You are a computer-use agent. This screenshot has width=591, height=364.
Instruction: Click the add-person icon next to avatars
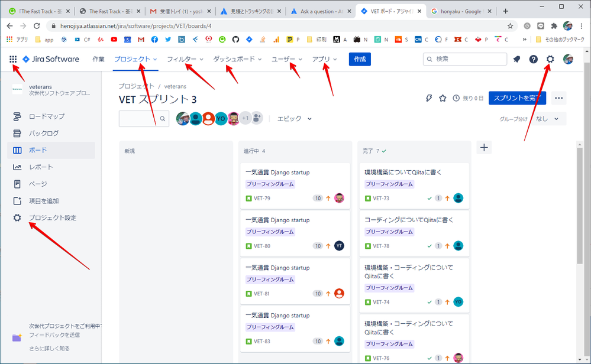[256, 118]
